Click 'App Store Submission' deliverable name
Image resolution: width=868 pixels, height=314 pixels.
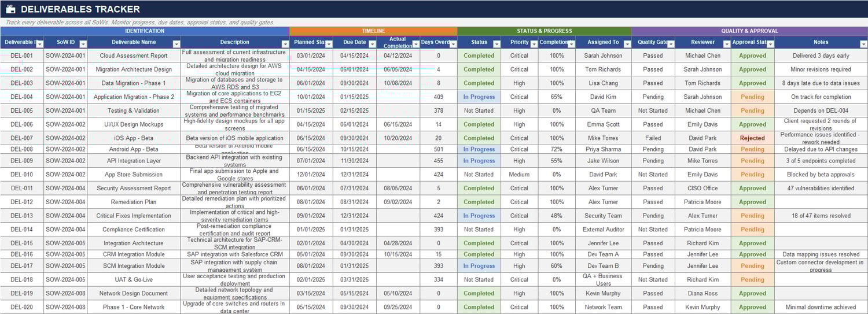coord(134,175)
